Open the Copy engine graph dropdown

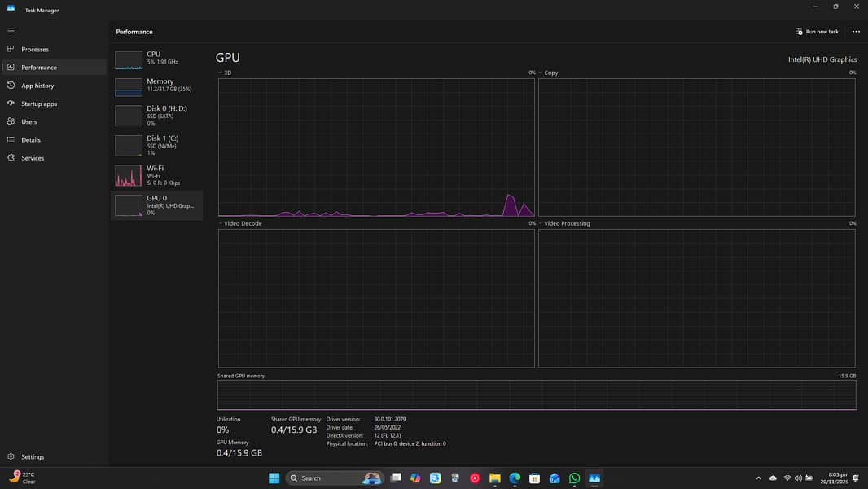[541, 73]
